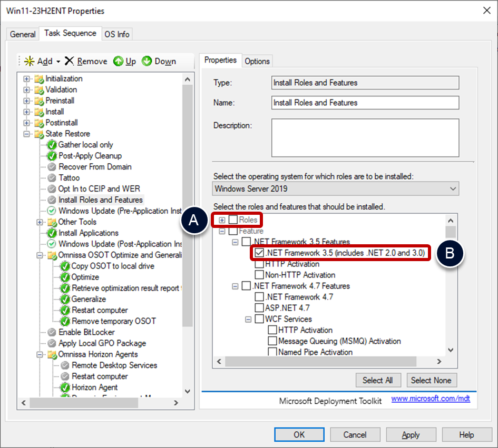Click into the Description text field
The height and width of the screenshot is (448, 498).
[365, 138]
